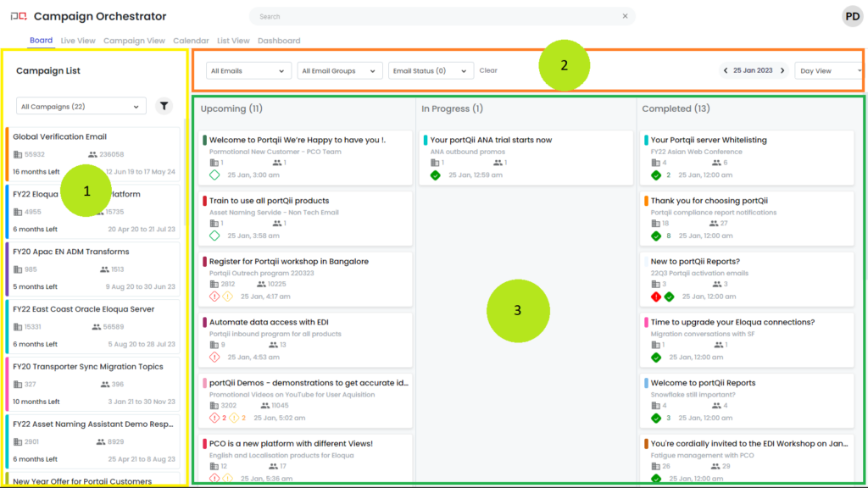Switch to the Calendar tab
This screenshot has height=488, width=868.
pos(191,41)
